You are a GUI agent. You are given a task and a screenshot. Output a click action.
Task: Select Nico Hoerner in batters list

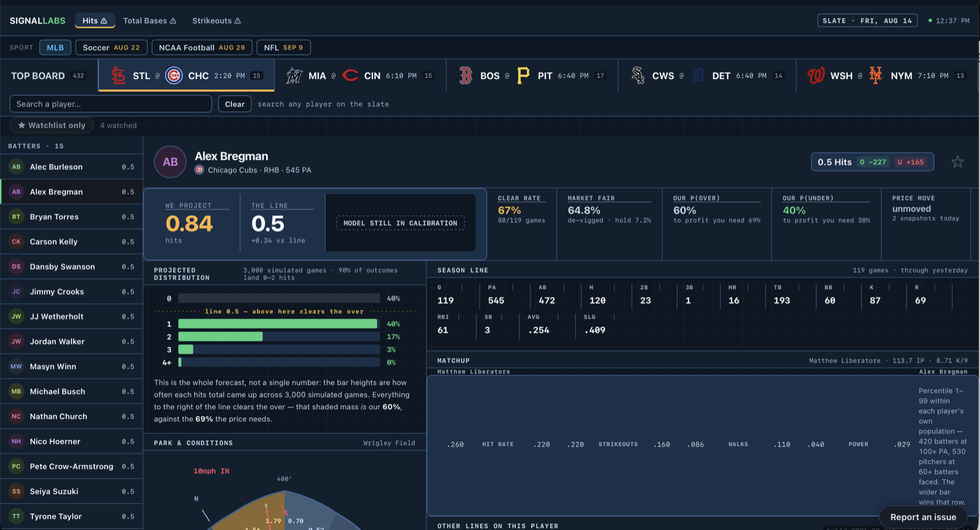71,441
